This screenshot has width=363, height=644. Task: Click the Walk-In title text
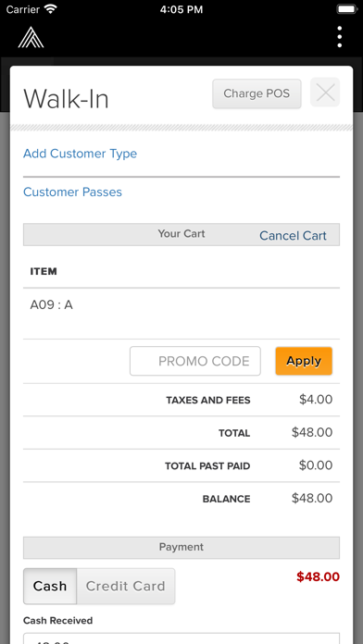pos(66,99)
